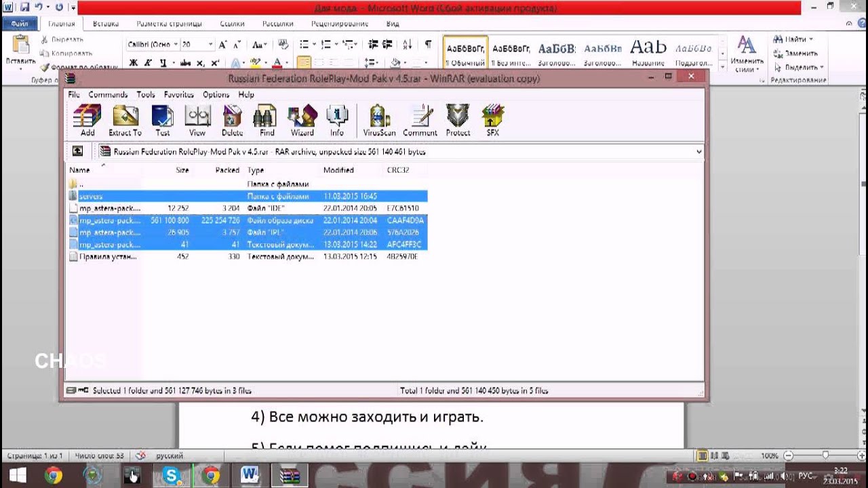Open the Файл tab in Word
The image size is (868, 488).
[x=20, y=24]
